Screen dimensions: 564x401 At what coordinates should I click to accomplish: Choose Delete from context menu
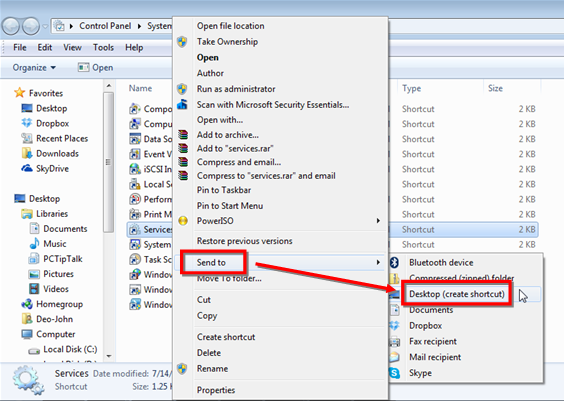(209, 353)
